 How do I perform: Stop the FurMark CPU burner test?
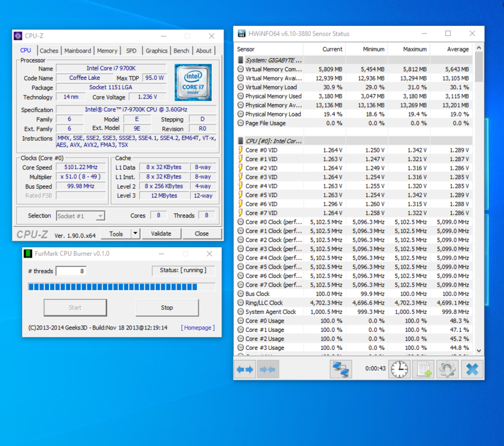tap(167, 307)
